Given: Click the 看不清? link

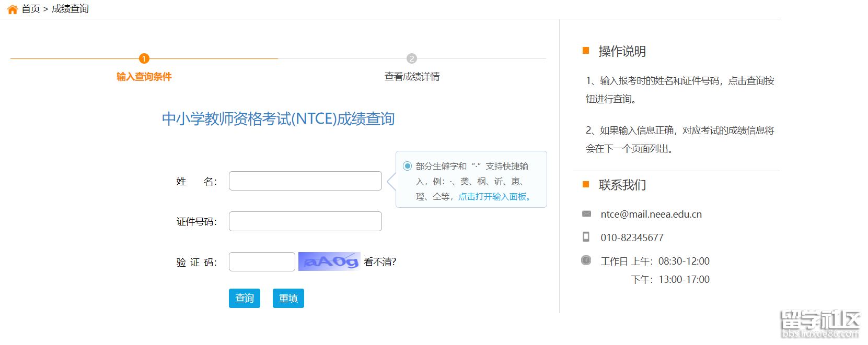Looking at the screenshot, I should coord(380,262).
